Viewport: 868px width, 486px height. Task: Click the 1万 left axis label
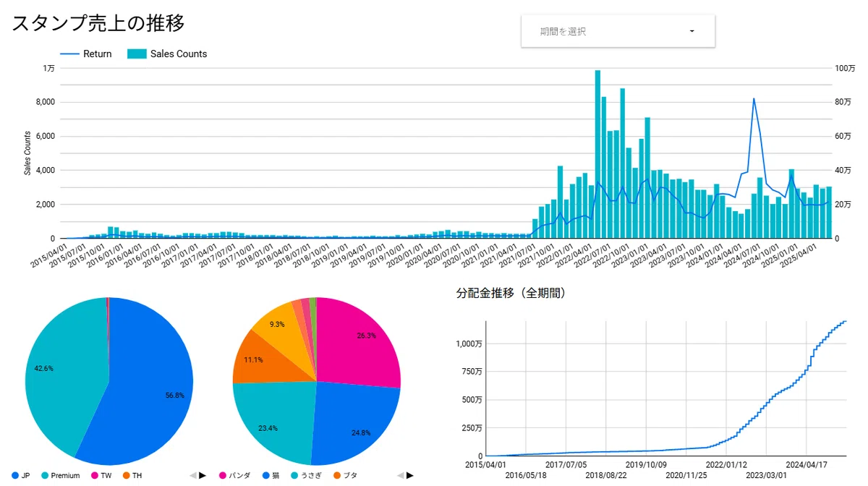tap(49, 68)
